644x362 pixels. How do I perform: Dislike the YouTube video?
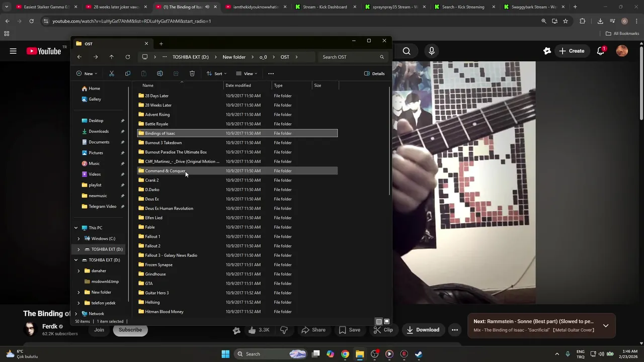pos(284,330)
